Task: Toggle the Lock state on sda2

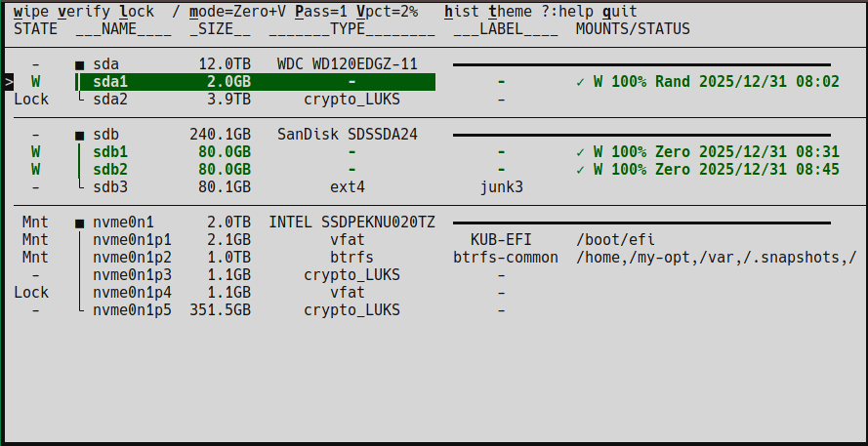Action: click(x=31, y=100)
